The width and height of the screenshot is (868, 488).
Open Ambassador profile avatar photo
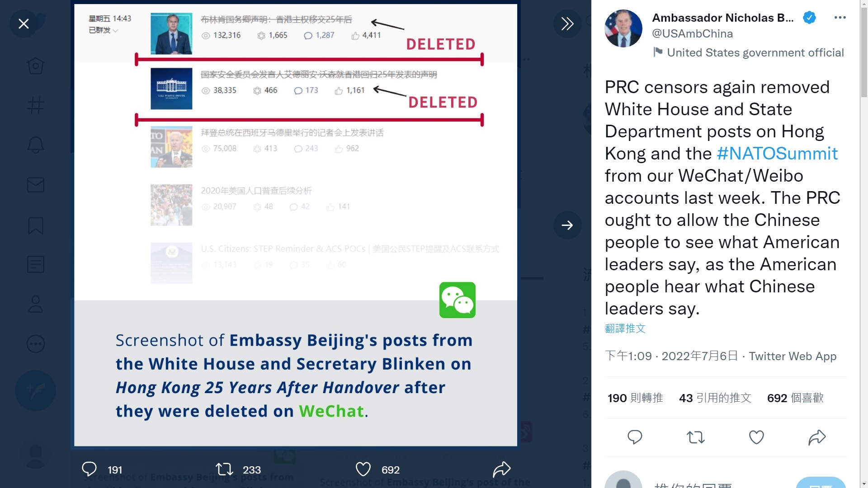[x=623, y=28]
